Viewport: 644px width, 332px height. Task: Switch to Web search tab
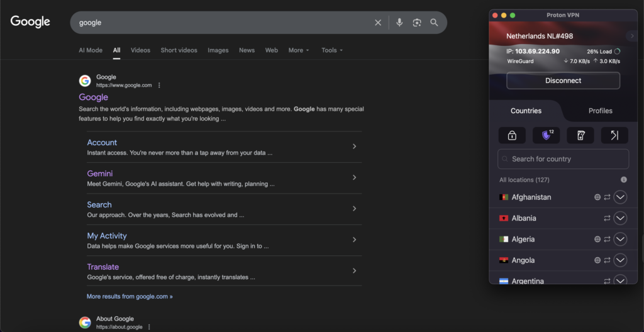[272, 50]
